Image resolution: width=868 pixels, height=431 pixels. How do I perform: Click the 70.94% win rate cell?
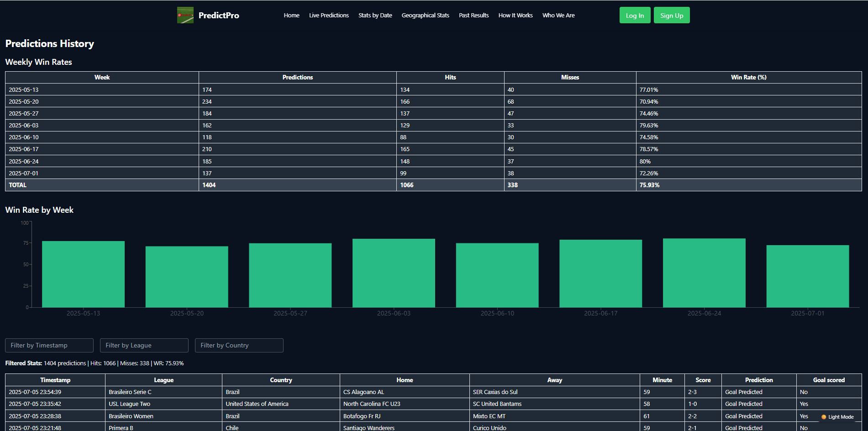tap(749, 101)
